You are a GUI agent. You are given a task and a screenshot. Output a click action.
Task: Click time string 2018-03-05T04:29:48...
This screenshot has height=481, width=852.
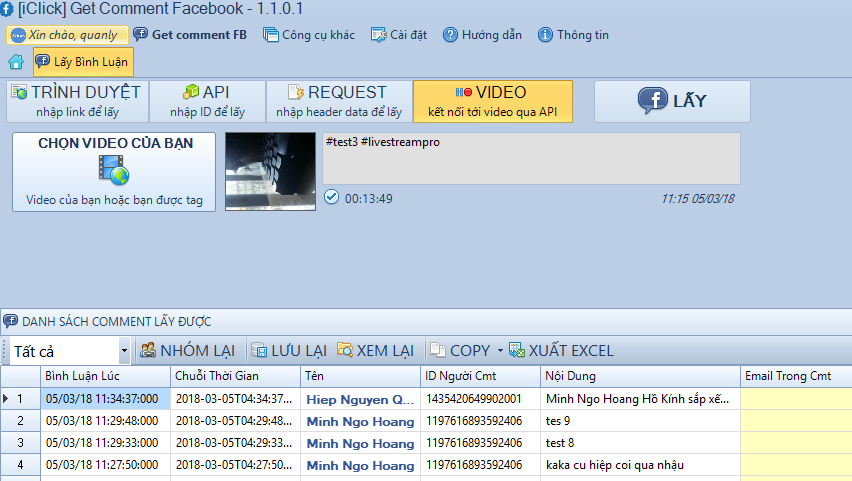235,421
